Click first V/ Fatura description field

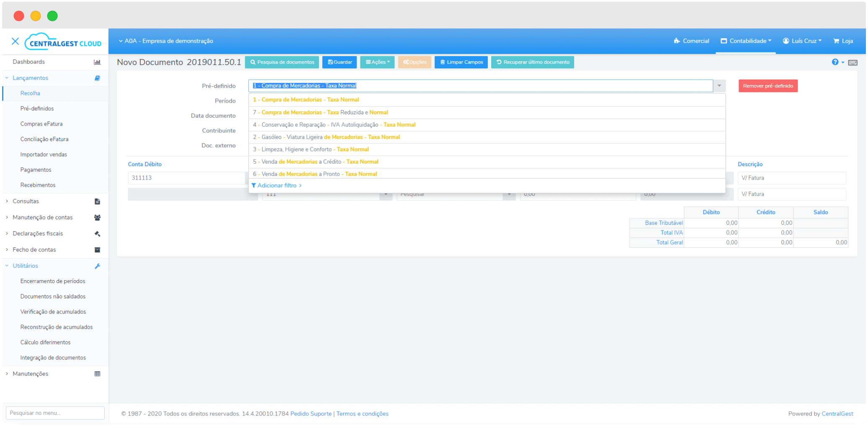coord(792,178)
